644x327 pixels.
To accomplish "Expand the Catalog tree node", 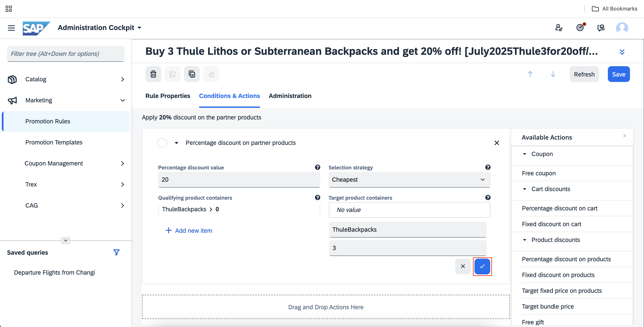I will coord(122,79).
